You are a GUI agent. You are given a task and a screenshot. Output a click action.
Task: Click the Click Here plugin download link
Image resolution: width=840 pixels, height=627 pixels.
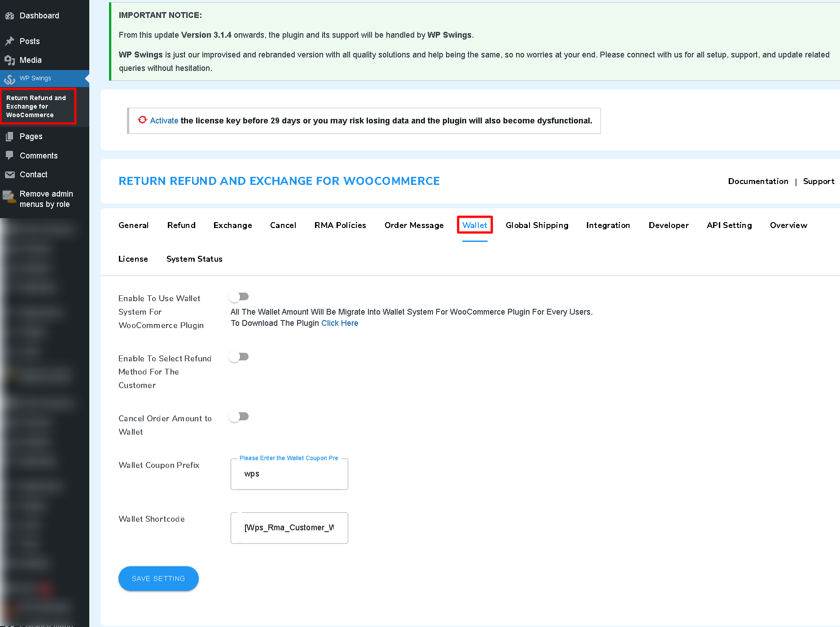click(x=340, y=323)
